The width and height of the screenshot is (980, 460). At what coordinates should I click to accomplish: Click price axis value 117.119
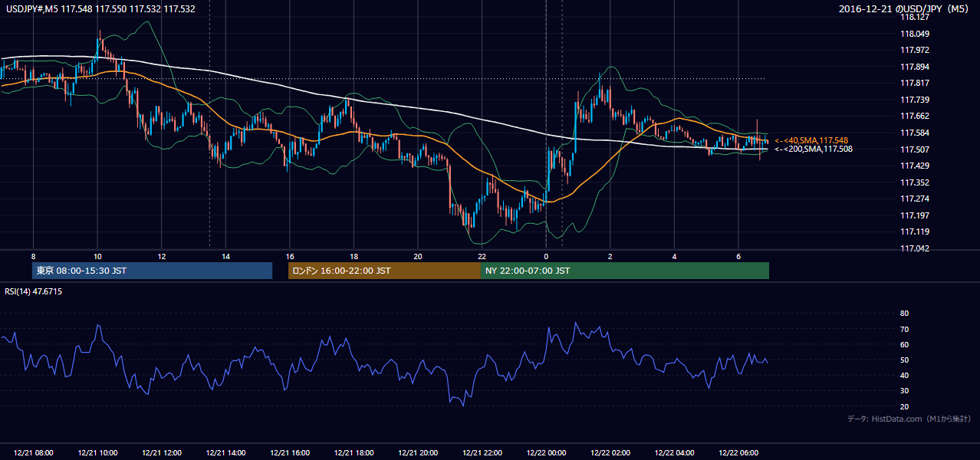(x=914, y=232)
